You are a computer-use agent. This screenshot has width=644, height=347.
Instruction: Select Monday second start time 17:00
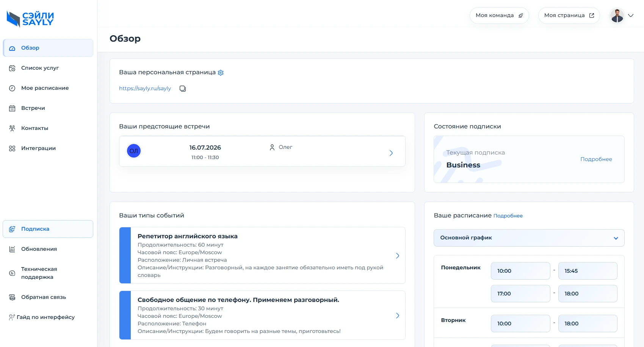[x=520, y=294]
